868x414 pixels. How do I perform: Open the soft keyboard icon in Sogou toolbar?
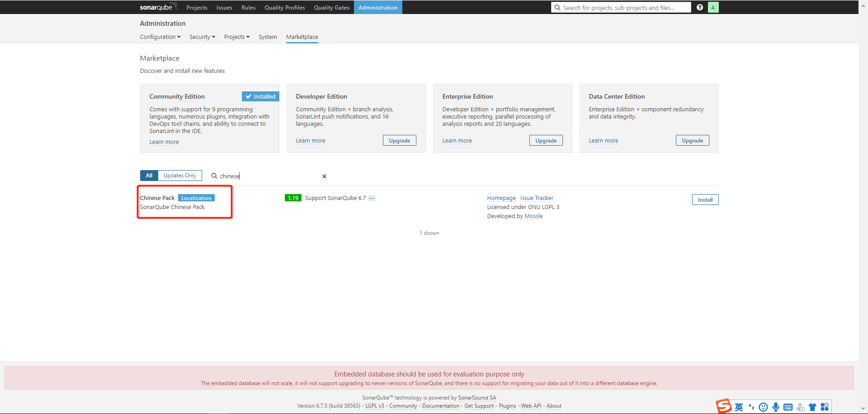pyautogui.click(x=789, y=407)
